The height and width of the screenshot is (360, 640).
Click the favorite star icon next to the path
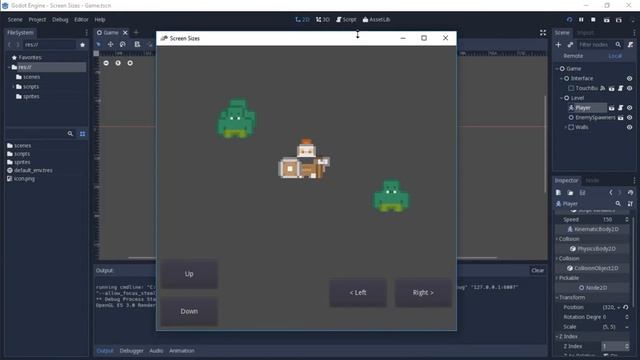(82, 45)
